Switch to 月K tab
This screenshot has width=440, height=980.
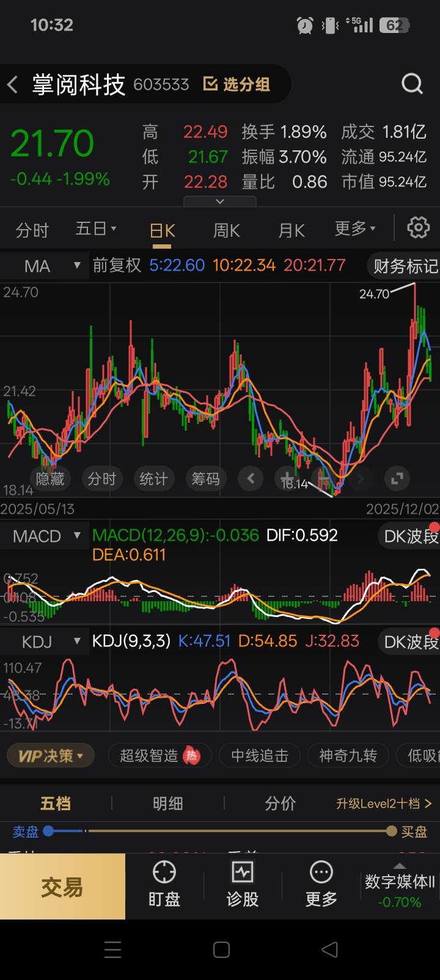(291, 230)
